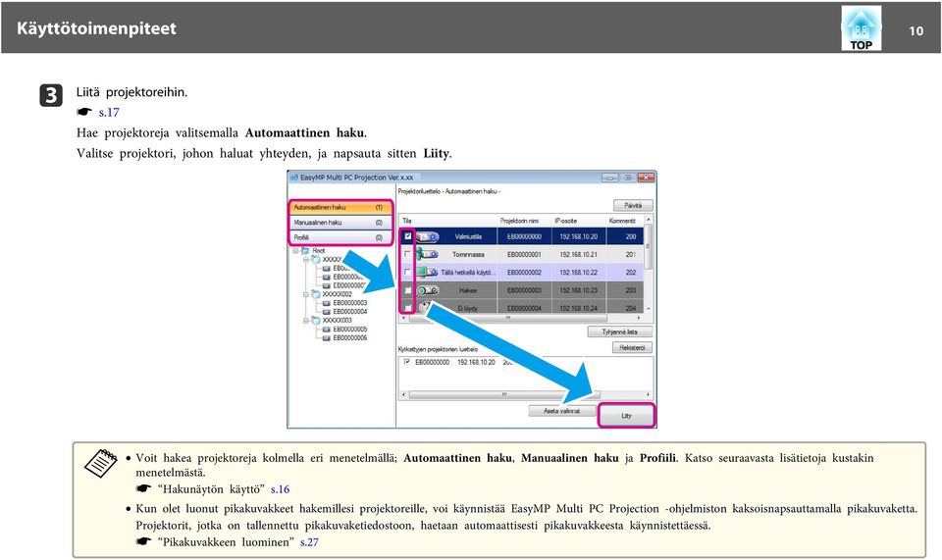
Task: Click the Root folder icon
Action: (x=305, y=251)
